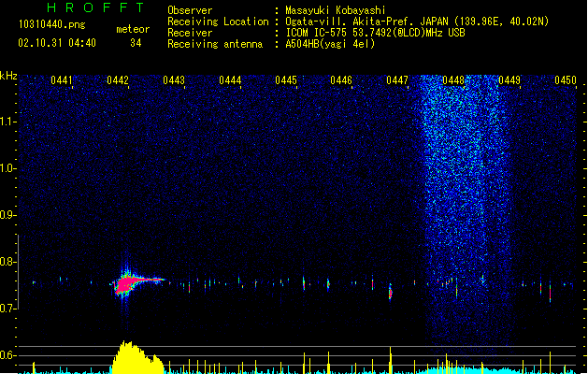Click the 0.8 kHz axis label

(x=7, y=262)
